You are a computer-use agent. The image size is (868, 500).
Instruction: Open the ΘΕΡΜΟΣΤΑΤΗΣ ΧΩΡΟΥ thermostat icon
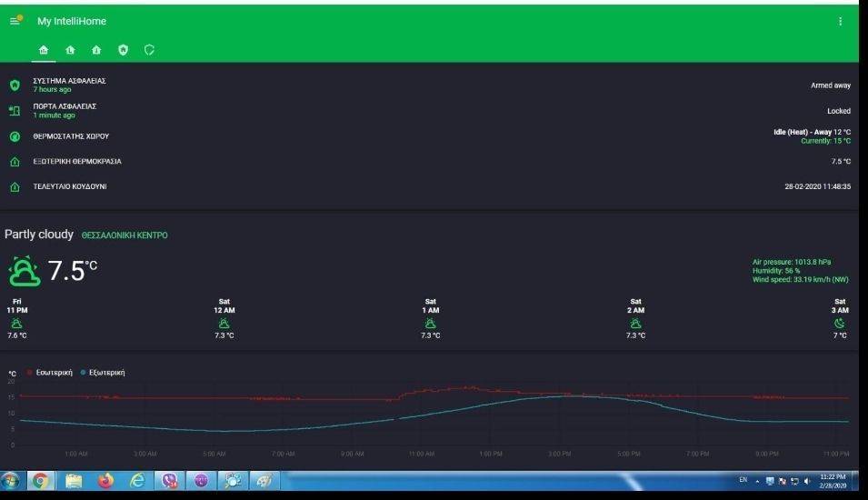15,136
